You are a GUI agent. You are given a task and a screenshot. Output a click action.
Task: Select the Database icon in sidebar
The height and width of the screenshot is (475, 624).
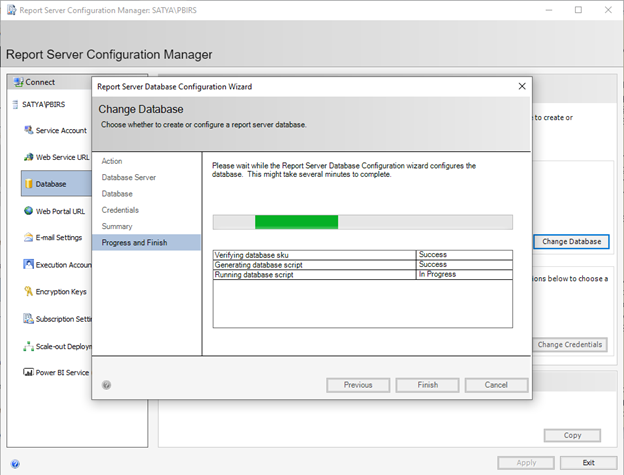(27, 184)
